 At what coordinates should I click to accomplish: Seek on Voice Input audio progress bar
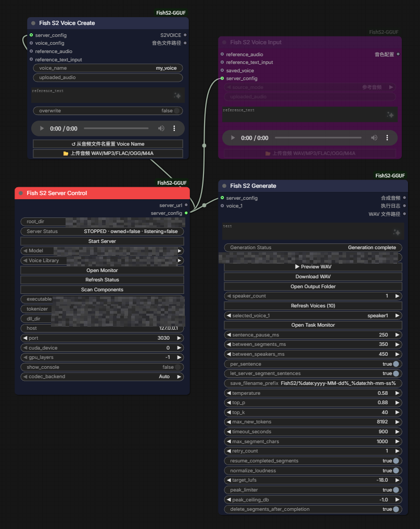point(318,138)
